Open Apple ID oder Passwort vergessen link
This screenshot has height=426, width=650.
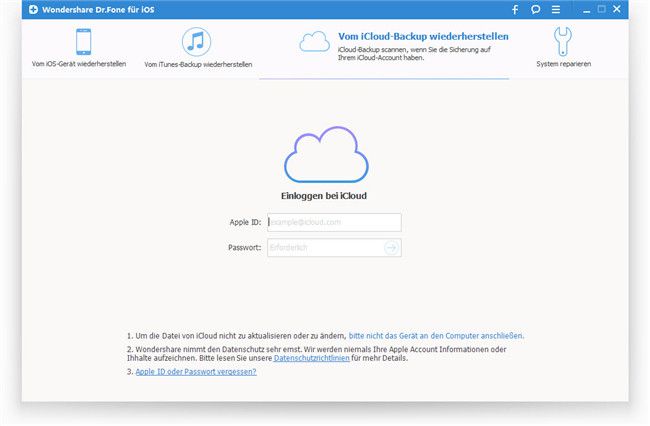click(x=196, y=372)
